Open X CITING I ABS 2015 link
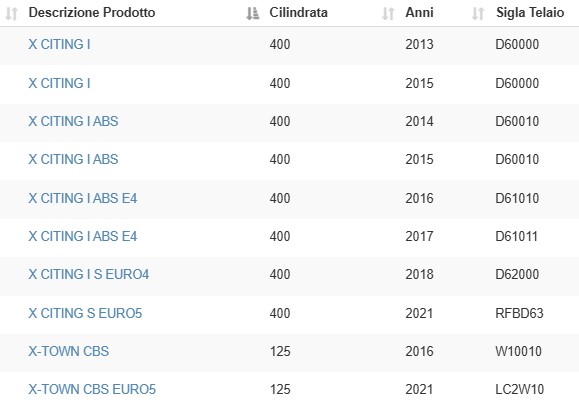Image resolution: width=579 pixels, height=406 pixels. point(73,159)
